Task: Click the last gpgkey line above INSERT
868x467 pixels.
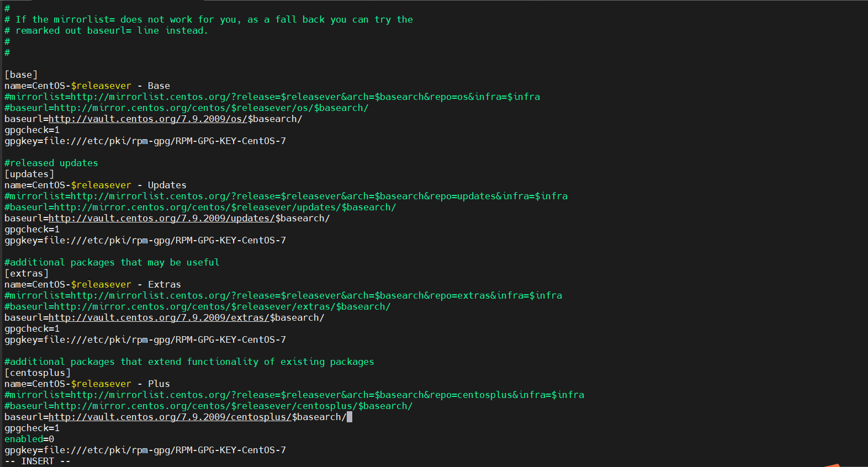Action: click(145, 450)
